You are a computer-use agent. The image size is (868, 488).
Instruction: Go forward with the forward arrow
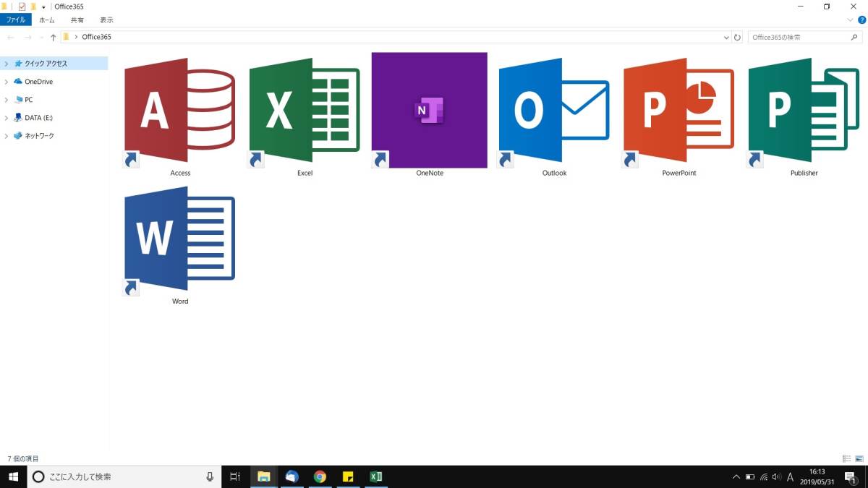click(27, 37)
